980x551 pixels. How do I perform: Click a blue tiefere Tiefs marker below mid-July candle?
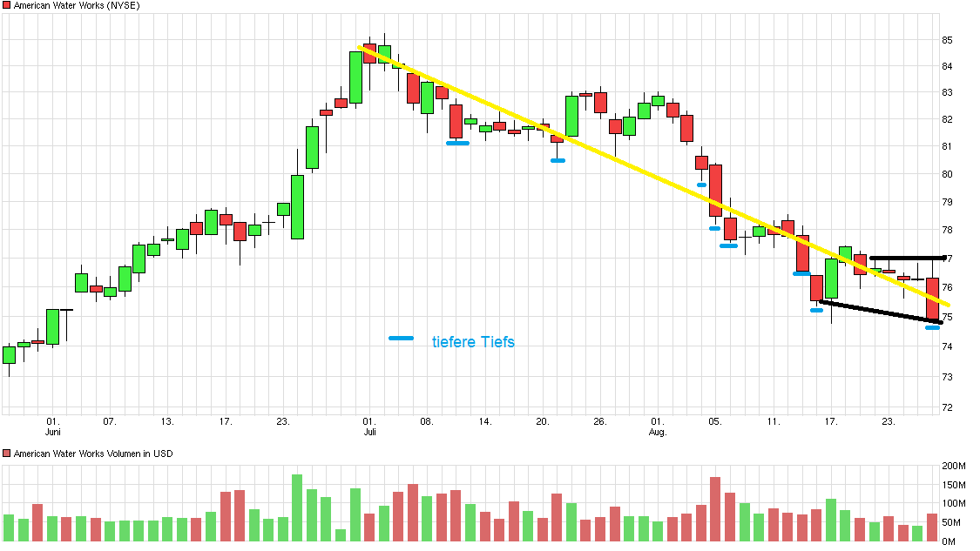tap(459, 142)
